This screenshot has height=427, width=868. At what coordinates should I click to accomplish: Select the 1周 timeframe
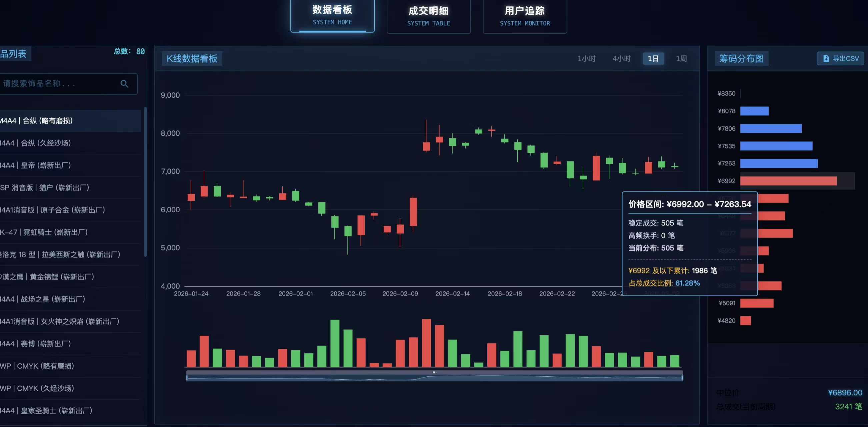[x=681, y=59]
